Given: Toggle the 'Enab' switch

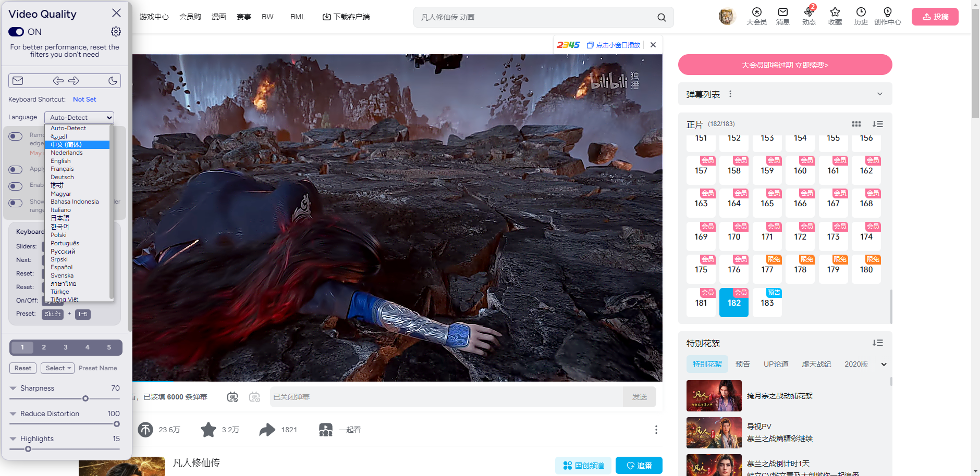Looking at the screenshot, I should pyautogui.click(x=16, y=186).
